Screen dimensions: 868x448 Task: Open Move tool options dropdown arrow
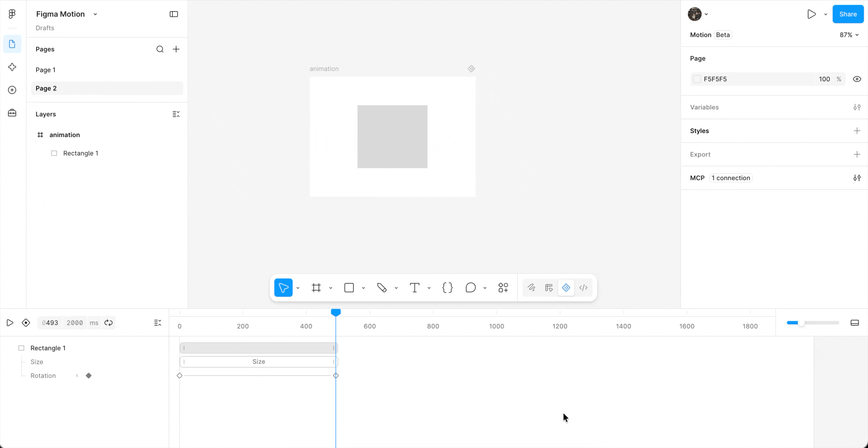[298, 288]
